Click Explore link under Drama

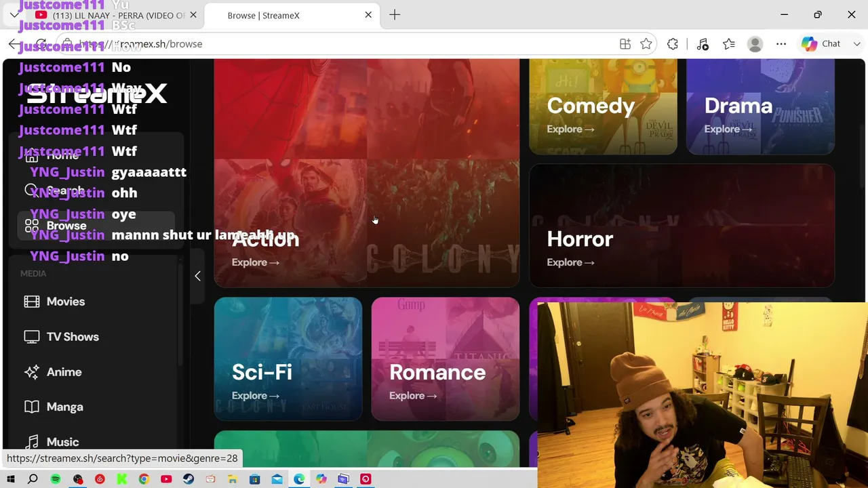pyautogui.click(x=728, y=129)
